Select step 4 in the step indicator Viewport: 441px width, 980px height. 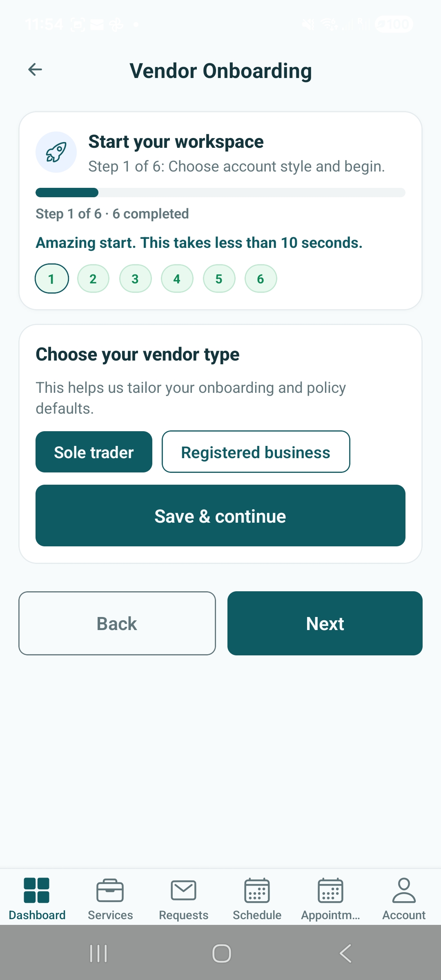177,278
